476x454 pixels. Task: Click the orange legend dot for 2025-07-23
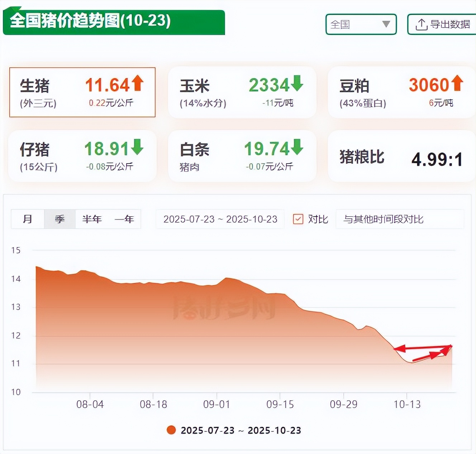pos(171,430)
